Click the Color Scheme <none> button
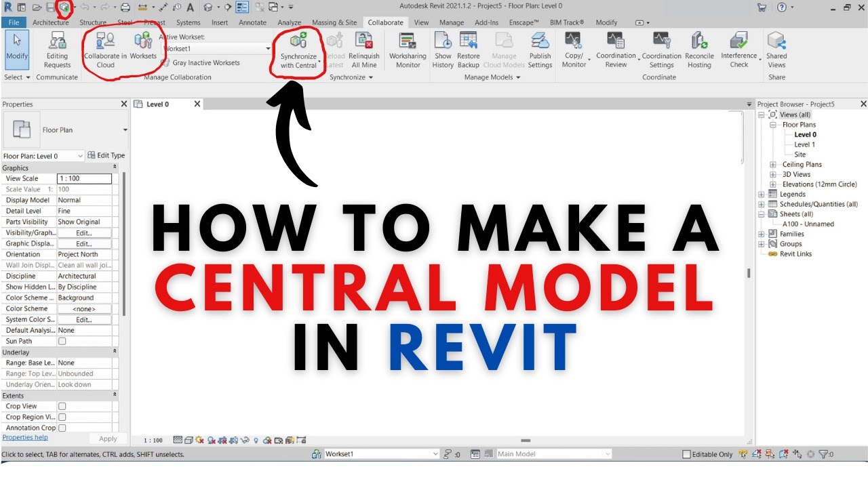Screen dimensions: 868x488 pos(84,308)
